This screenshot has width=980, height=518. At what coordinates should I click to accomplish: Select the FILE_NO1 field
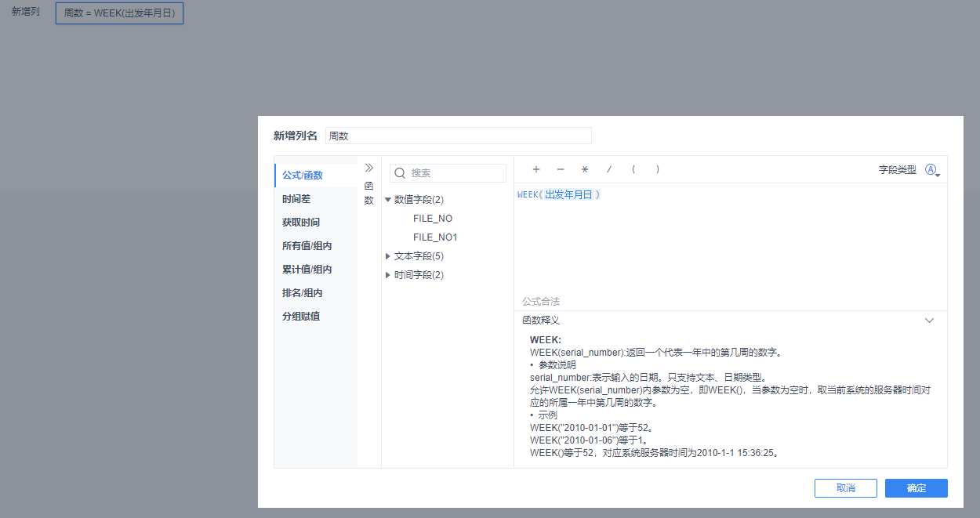(435, 237)
